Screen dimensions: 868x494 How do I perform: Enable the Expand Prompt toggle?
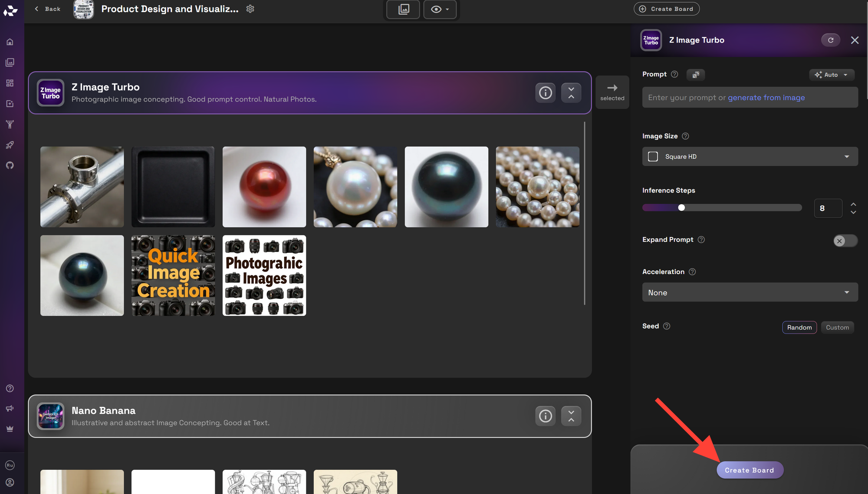point(845,241)
